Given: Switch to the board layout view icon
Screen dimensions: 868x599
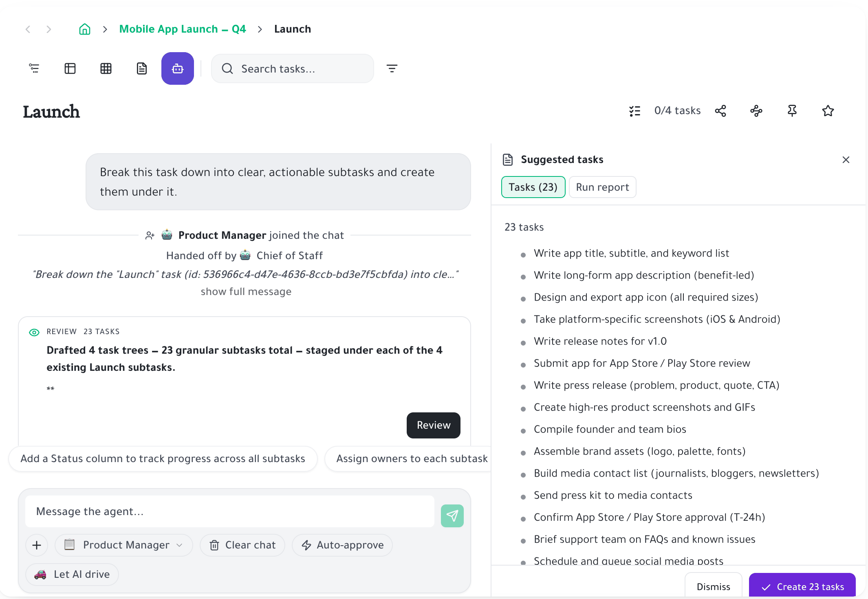Looking at the screenshot, I should pyautogui.click(x=70, y=68).
